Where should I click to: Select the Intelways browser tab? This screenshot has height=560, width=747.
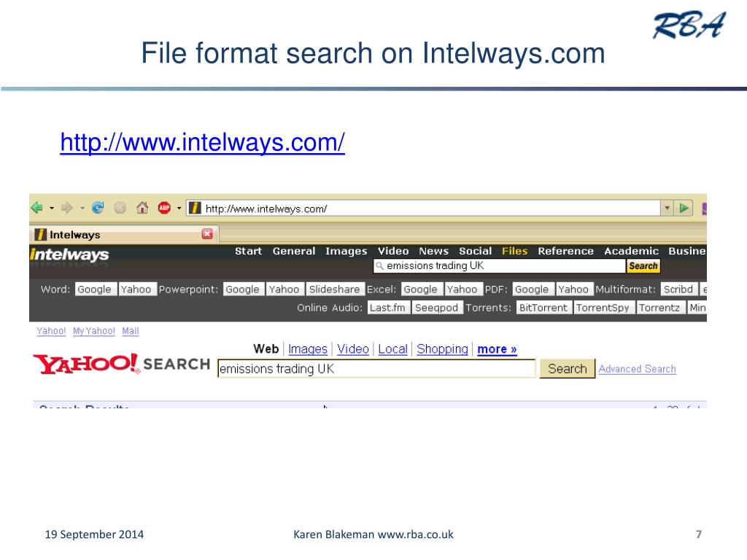124,234
